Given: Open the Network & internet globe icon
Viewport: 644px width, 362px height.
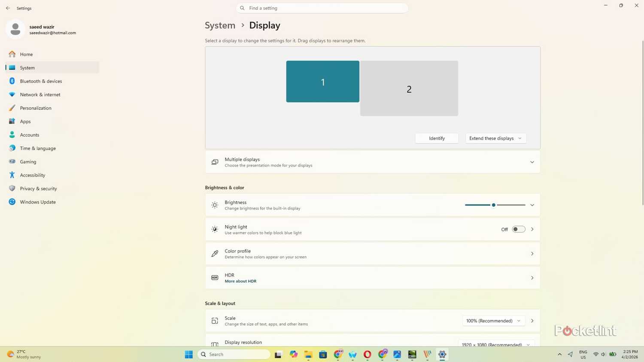Looking at the screenshot, I should tap(12, 94).
